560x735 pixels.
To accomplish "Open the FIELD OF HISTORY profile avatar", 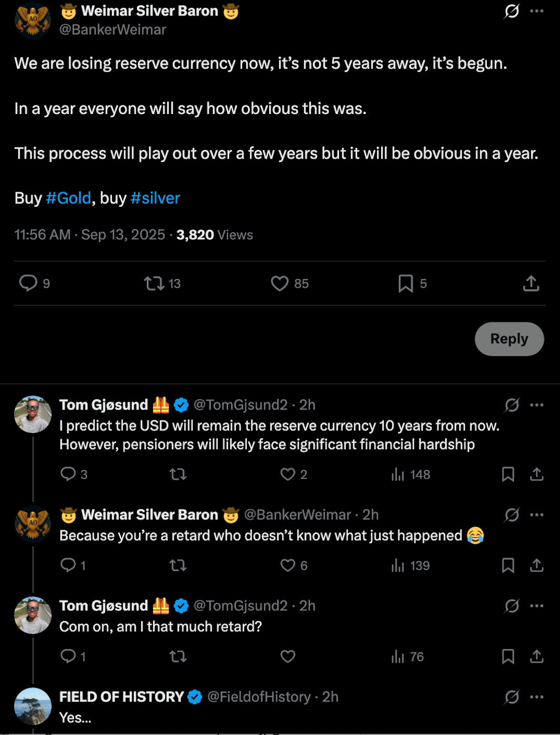I will [33, 706].
